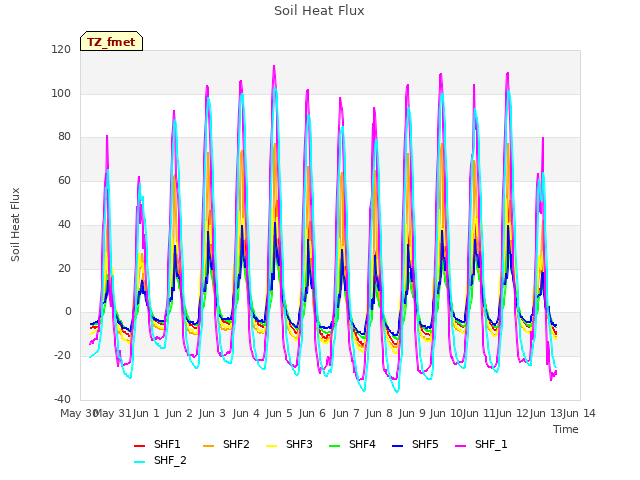
Task: Click the 60 y-axis tick label
Action: point(64,180)
